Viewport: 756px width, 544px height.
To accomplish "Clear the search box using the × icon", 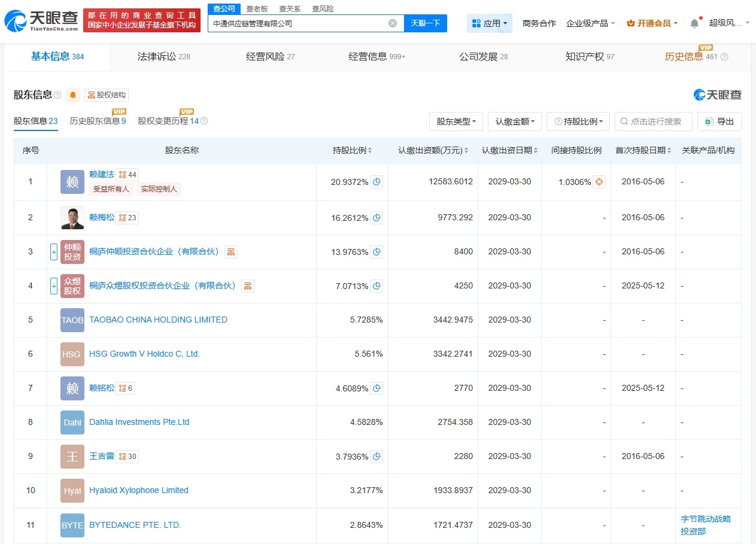I will pyautogui.click(x=393, y=23).
